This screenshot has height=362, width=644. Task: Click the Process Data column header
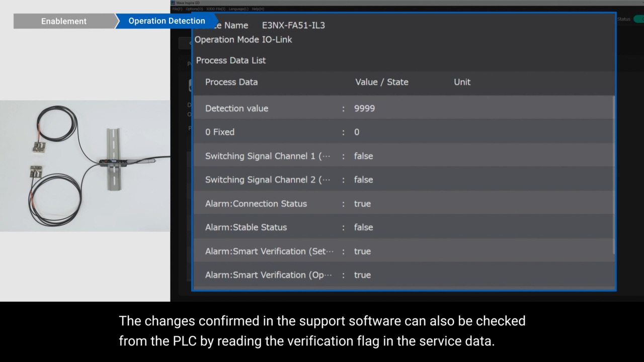(231, 82)
